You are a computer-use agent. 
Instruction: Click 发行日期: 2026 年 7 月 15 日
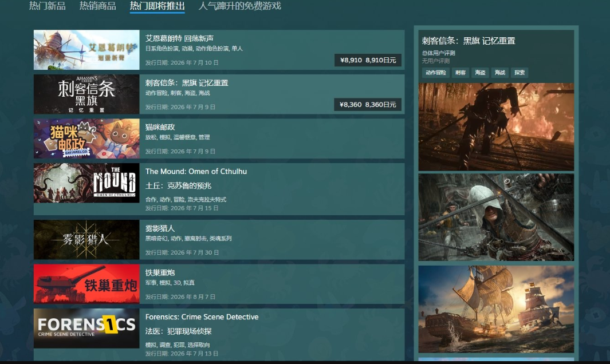[182, 208]
